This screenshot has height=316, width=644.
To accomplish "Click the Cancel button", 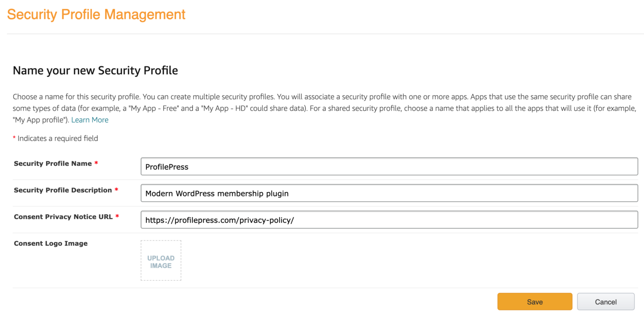I will (x=606, y=302).
